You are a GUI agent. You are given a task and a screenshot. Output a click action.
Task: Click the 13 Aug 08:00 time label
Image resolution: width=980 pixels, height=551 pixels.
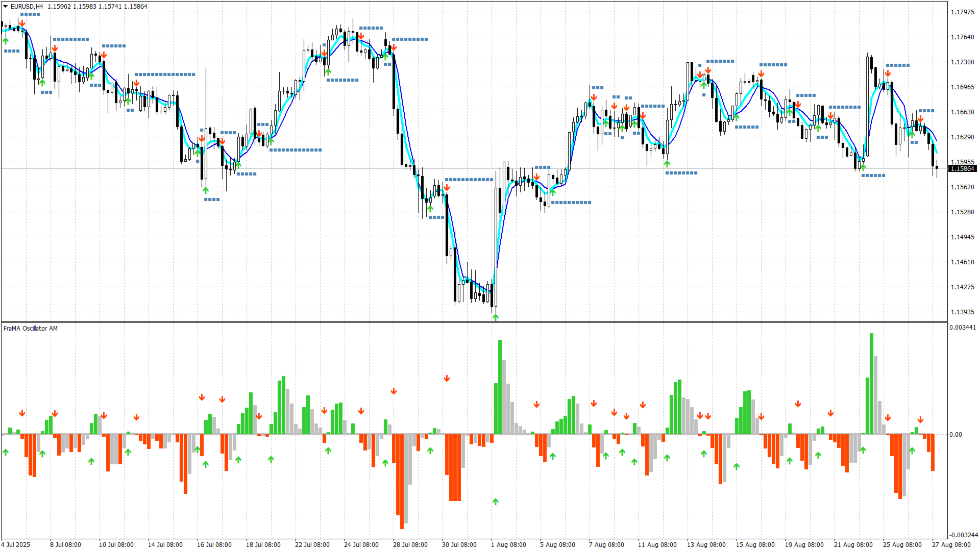(x=706, y=545)
